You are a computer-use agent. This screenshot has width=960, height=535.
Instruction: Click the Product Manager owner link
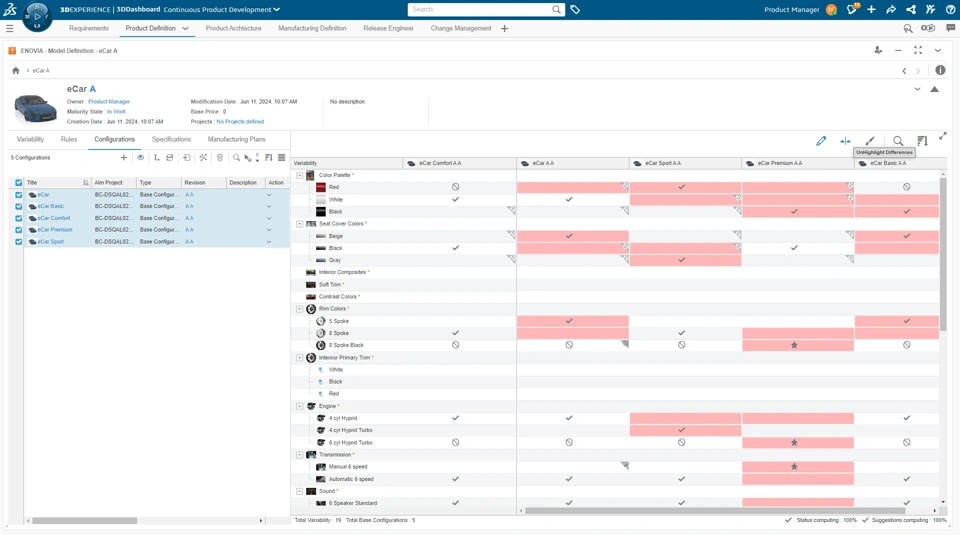tap(109, 102)
